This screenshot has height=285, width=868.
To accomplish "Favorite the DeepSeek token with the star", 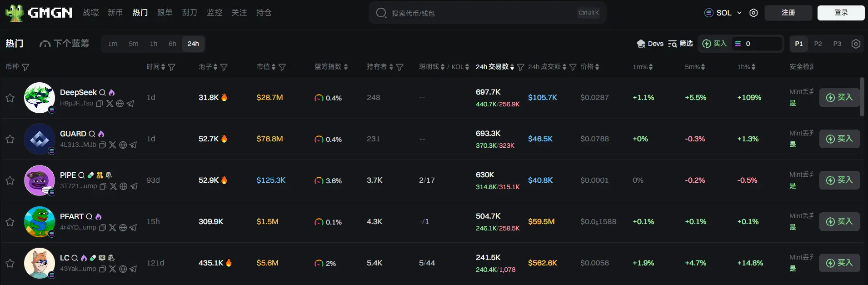I will pos(10,98).
